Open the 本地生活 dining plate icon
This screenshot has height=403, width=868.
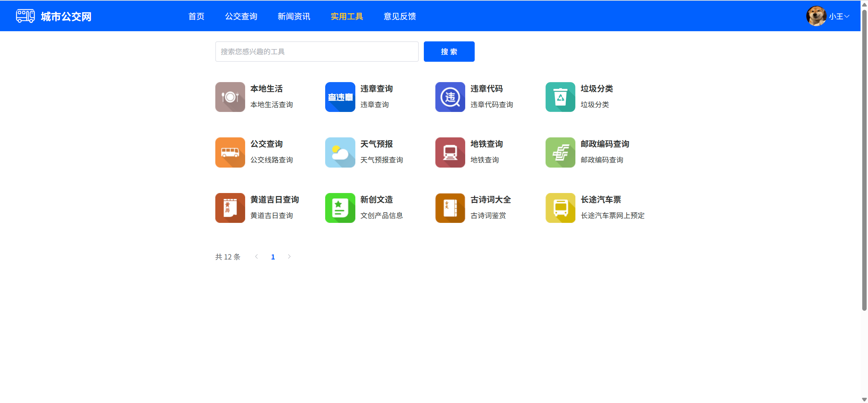[230, 97]
